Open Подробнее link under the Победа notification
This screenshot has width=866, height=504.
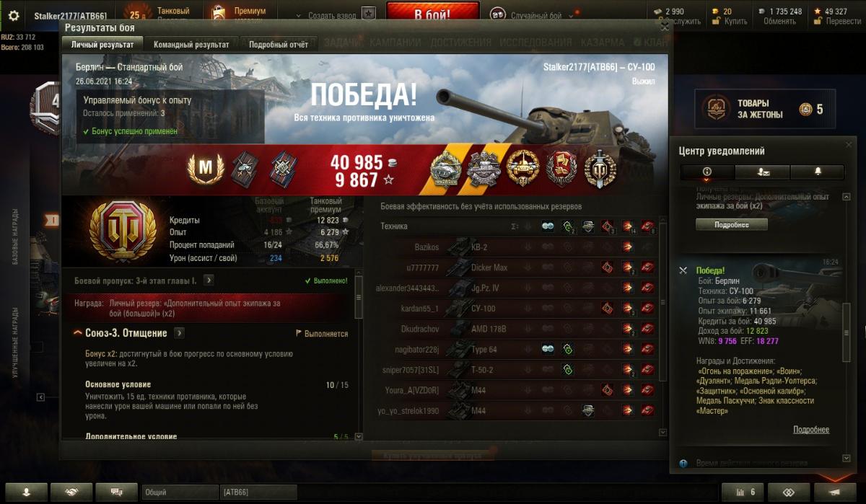[x=811, y=430]
